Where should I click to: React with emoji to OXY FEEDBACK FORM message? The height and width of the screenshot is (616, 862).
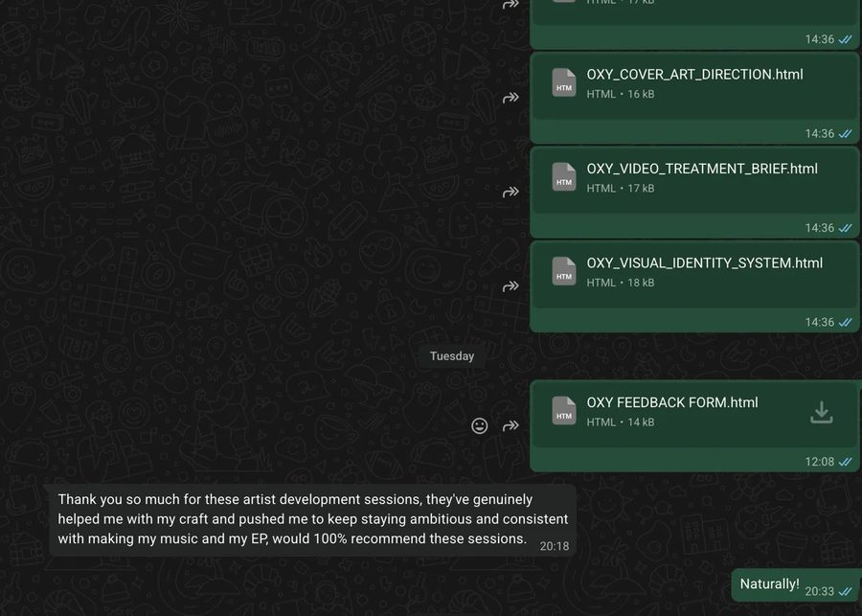pos(480,425)
